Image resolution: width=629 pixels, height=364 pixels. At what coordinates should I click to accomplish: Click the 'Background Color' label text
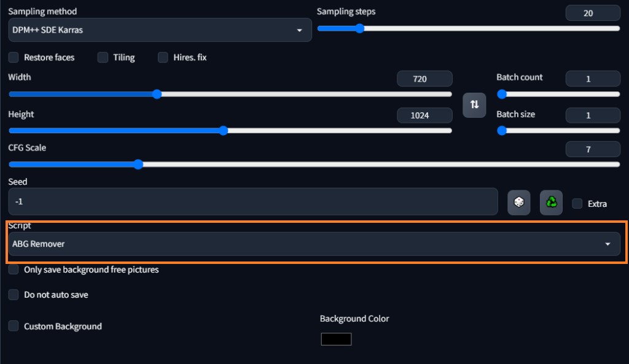pyautogui.click(x=354, y=319)
